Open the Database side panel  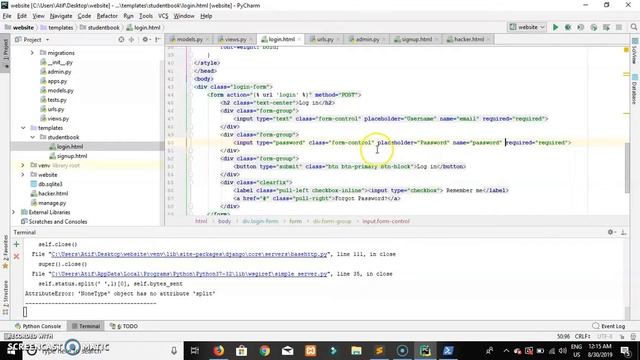pyautogui.click(x=635, y=89)
